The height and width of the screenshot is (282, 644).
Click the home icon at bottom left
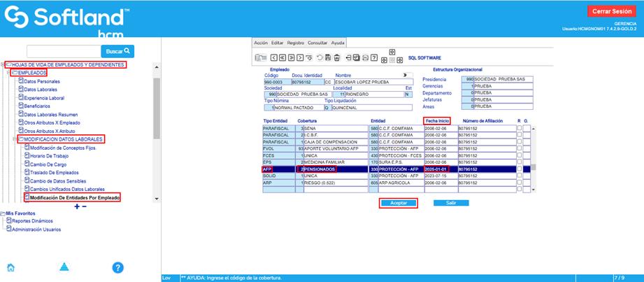click(x=11, y=267)
